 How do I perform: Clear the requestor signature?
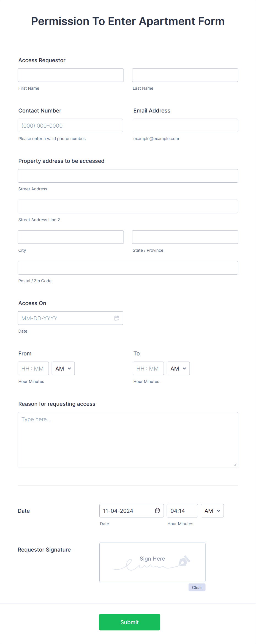coord(197,587)
